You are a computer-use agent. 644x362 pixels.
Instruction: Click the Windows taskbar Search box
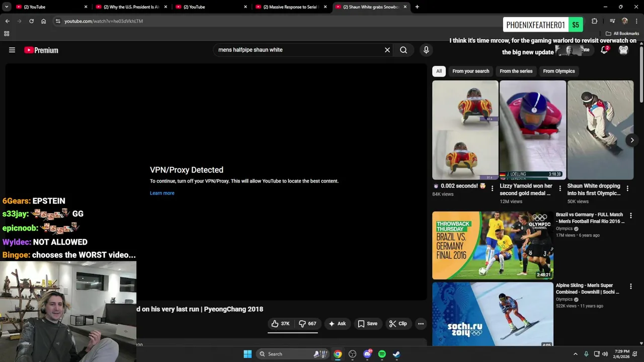(293, 354)
